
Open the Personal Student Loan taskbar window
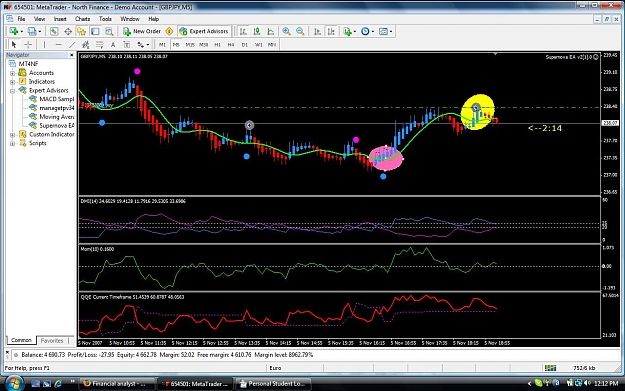(x=274, y=384)
